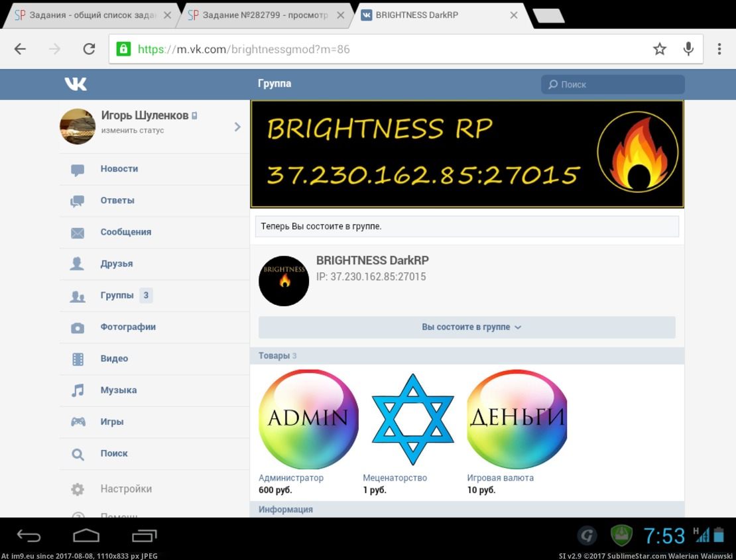Focus the VK Поиск search field
This screenshot has height=560, width=736.
click(x=613, y=84)
